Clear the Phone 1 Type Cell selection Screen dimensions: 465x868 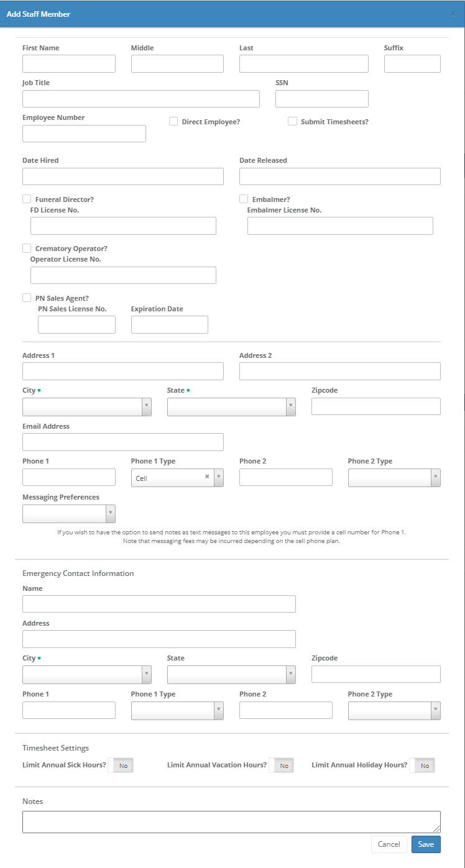tap(207, 477)
